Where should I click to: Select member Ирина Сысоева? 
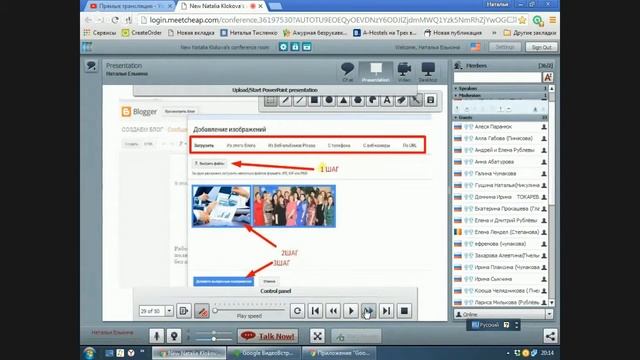tap(500, 279)
